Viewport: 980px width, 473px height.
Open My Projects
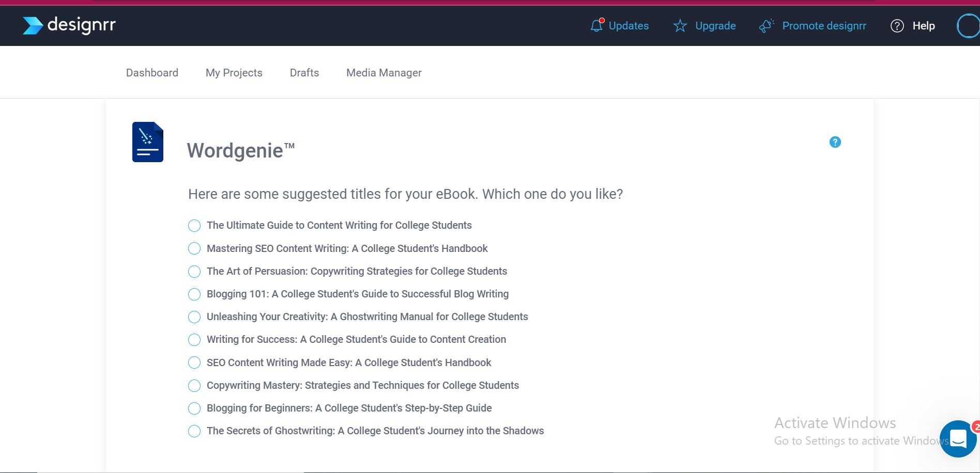tap(234, 72)
